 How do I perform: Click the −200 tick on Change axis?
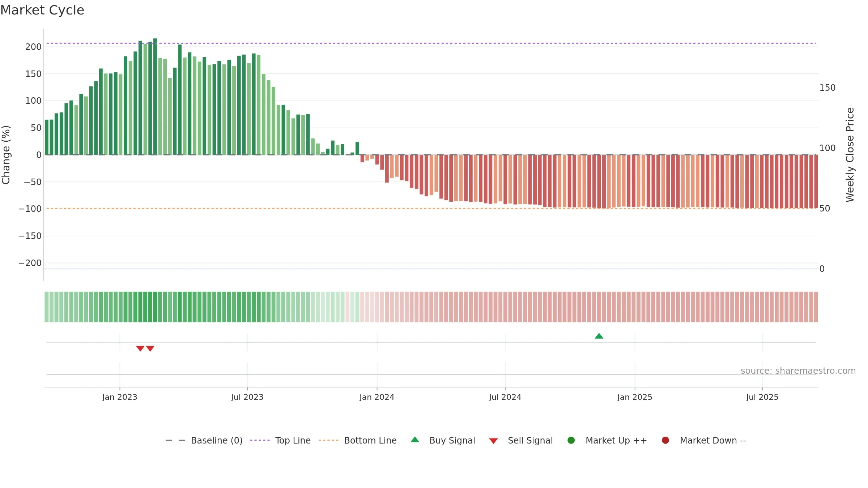[30, 263]
